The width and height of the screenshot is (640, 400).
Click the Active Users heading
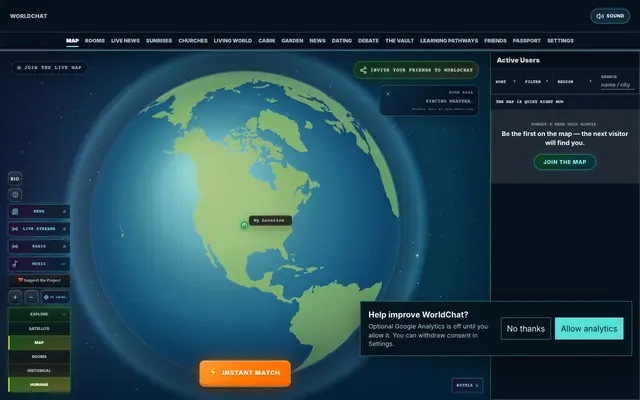tap(518, 60)
